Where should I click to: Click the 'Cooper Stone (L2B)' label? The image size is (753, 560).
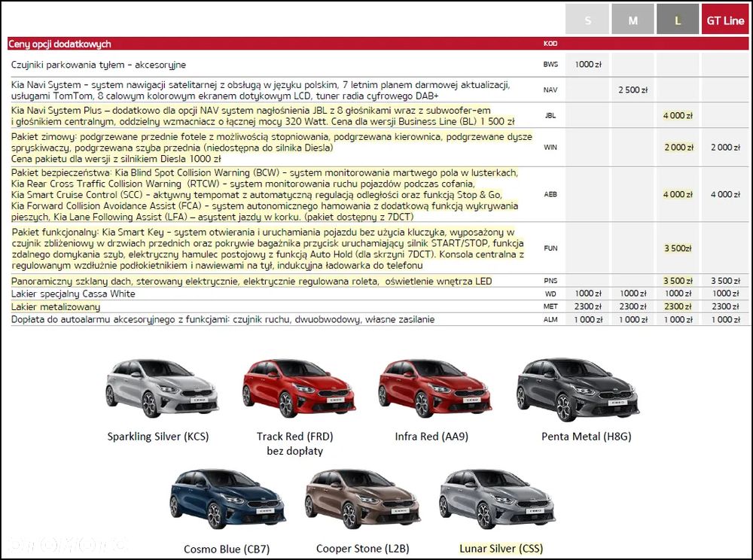click(x=363, y=549)
